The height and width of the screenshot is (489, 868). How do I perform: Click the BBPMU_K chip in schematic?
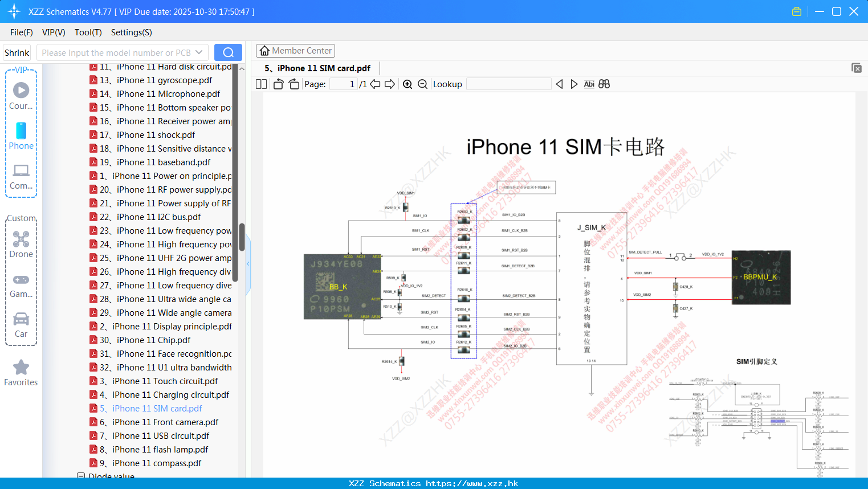(x=761, y=277)
